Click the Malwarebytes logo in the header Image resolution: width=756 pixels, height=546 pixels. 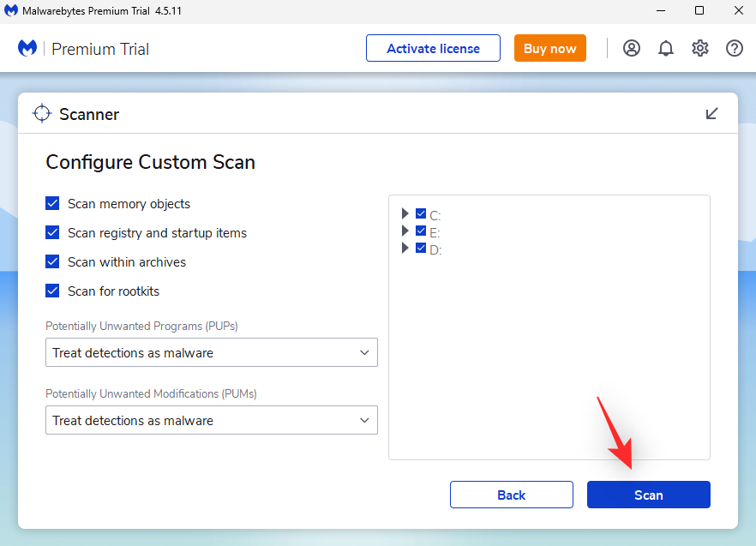27,48
